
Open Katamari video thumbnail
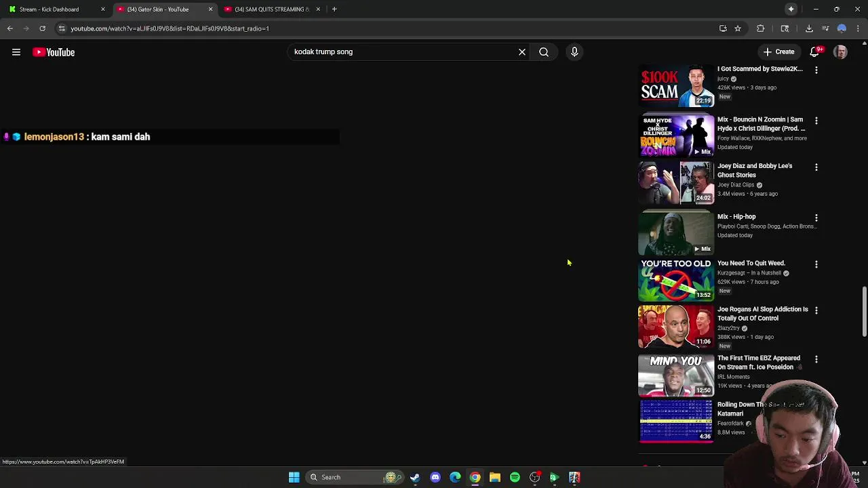pyautogui.click(x=676, y=421)
